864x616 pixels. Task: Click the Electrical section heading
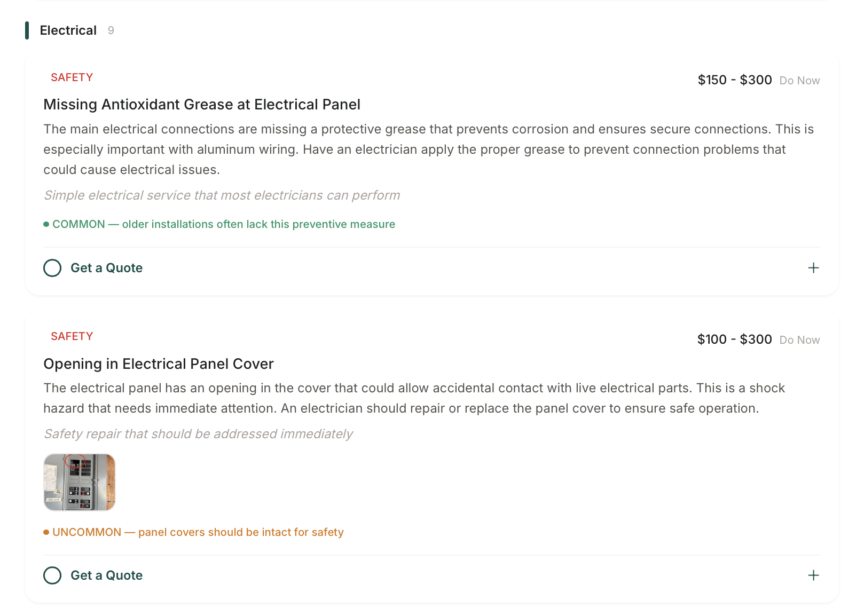(x=68, y=30)
